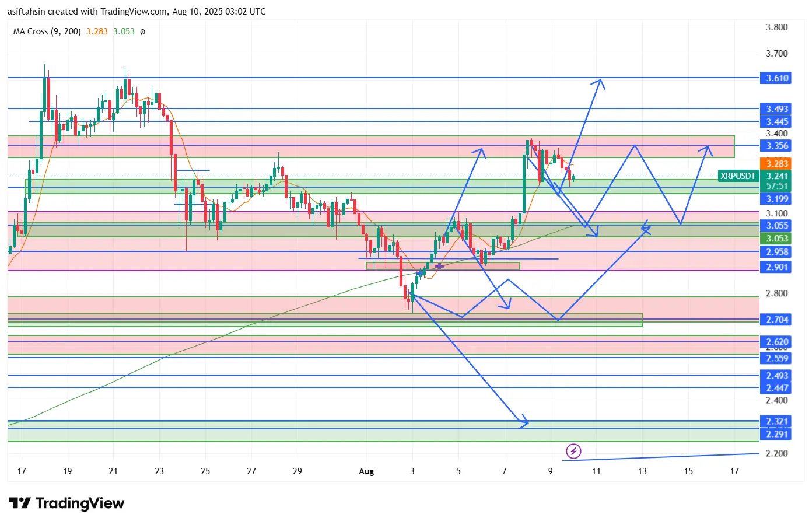Image resolution: width=812 pixels, height=525 pixels.
Task: Select the 2.704 price label
Action: (775, 320)
